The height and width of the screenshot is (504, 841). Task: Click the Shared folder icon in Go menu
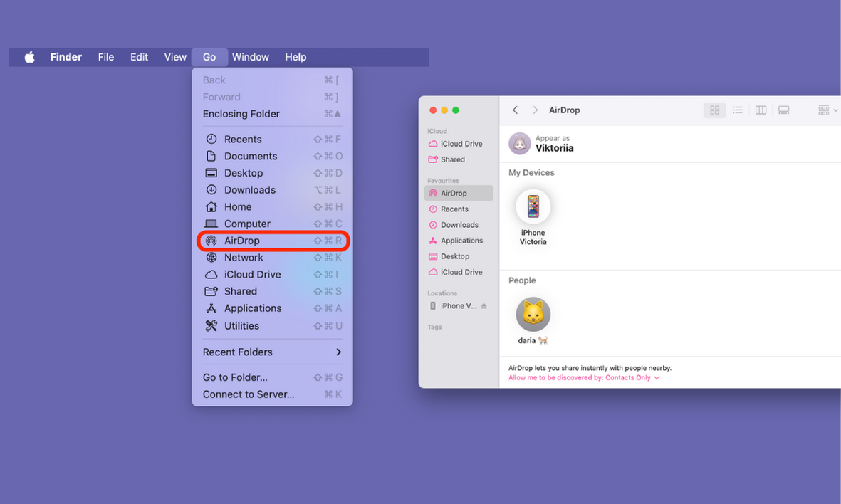[211, 291]
